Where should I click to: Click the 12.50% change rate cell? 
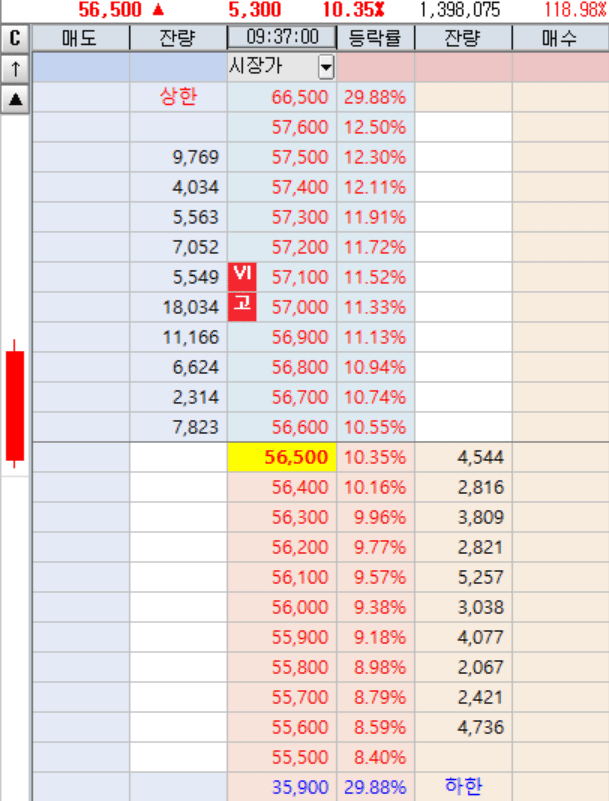tap(376, 127)
